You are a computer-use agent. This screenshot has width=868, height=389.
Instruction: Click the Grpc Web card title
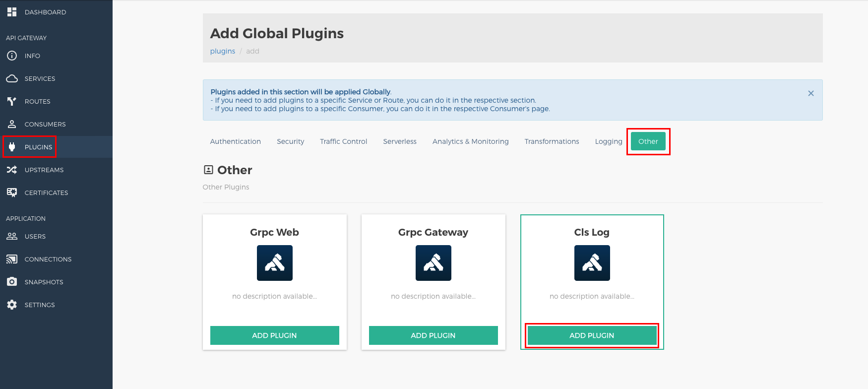tap(275, 232)
